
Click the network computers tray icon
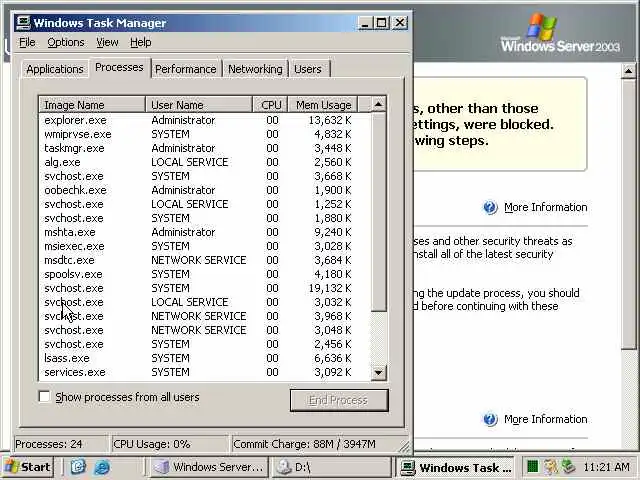point(568,466)
